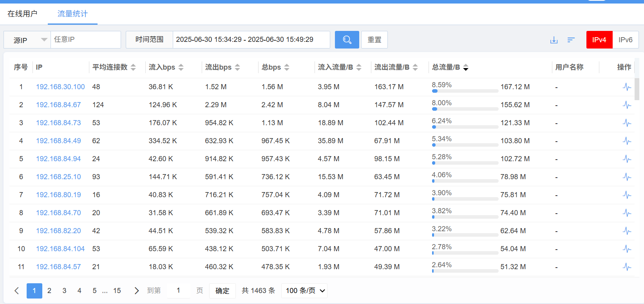Click the download export icon

click(x=554, y=40)
